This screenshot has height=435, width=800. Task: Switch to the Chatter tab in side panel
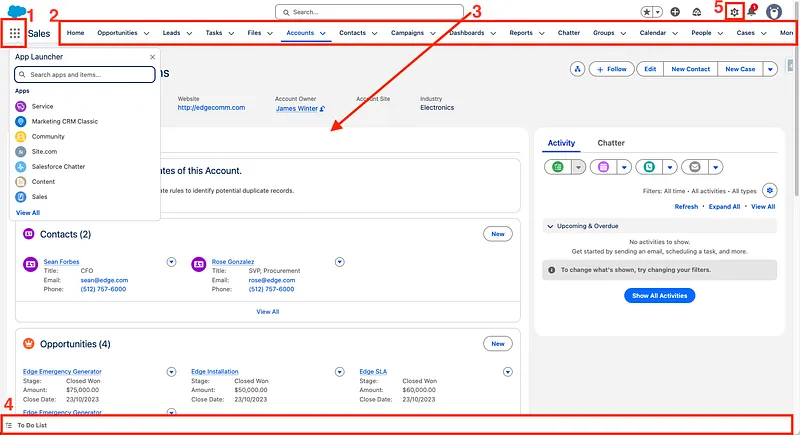coord(611,143)
